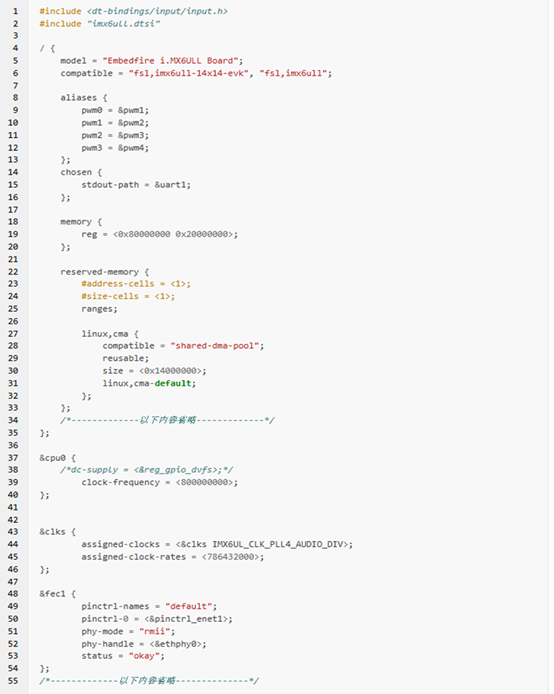Click line number 22 in the gutter
Screen dimensions: 554x694
[13, 272]
